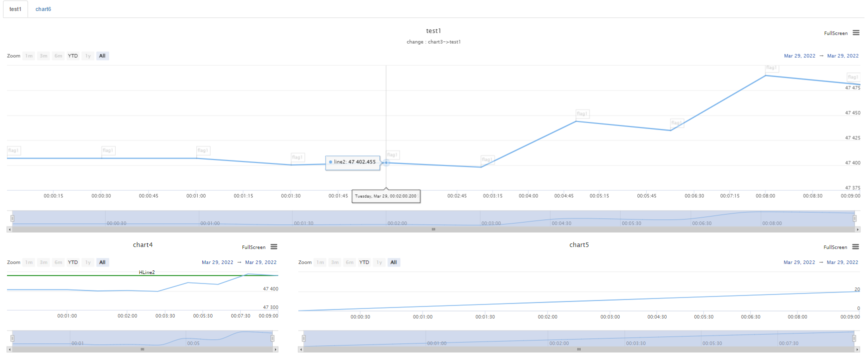This screenshot has width=868, height=357.
Task: Click the test1 navigator left handle
Action: point(13,218)
